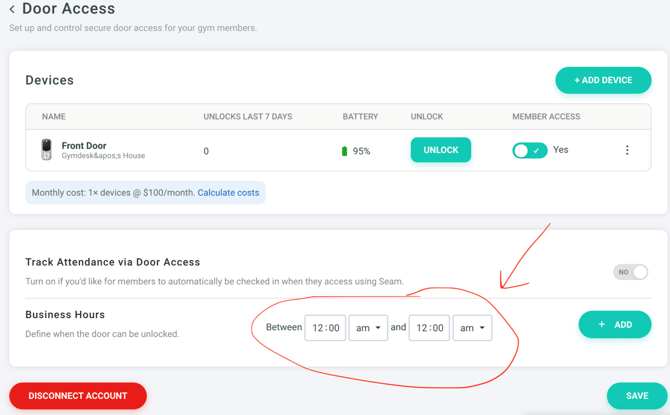Unlock the Front Door
The height and width of the screenshot is (415, 670).
click(x=440, y=150)
